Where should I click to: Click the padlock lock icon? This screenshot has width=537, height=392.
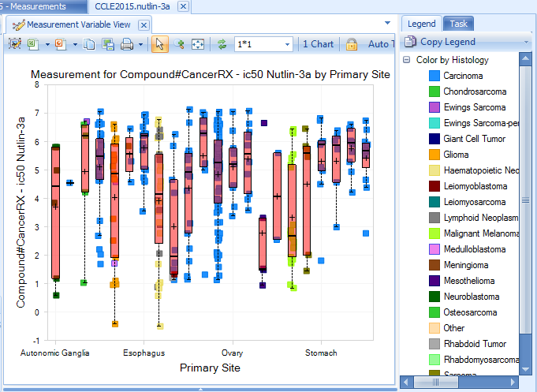click(352, 44)
